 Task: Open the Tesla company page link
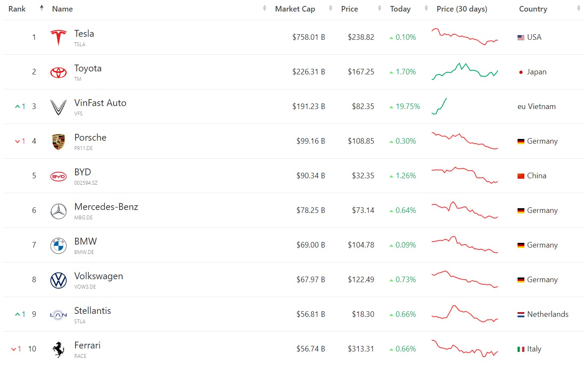pyautogui.click(x=84, y=33)
